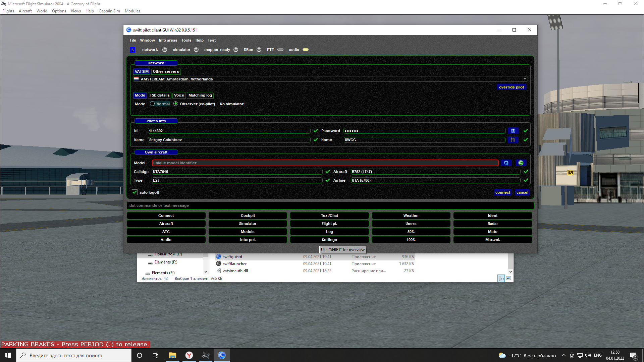This screenshot has height=362, width=644.
Task: Open File Explorer from the taskbar
Action: (172, 355)
